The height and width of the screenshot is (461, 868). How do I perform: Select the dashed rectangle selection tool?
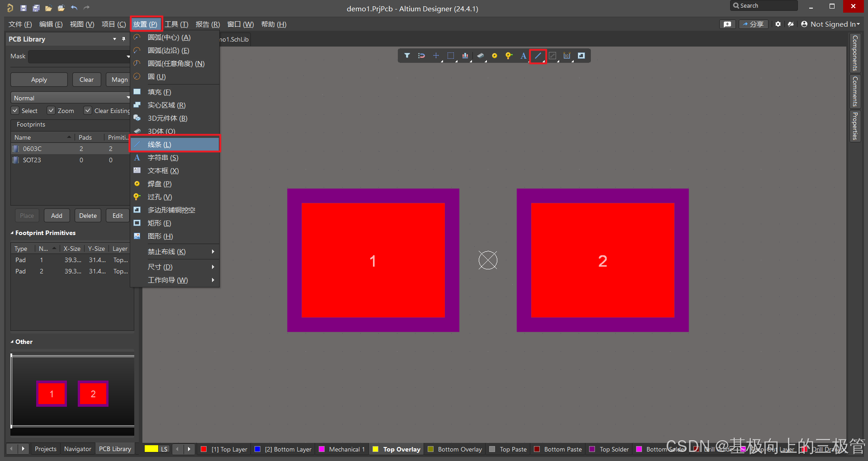point(451,56)
